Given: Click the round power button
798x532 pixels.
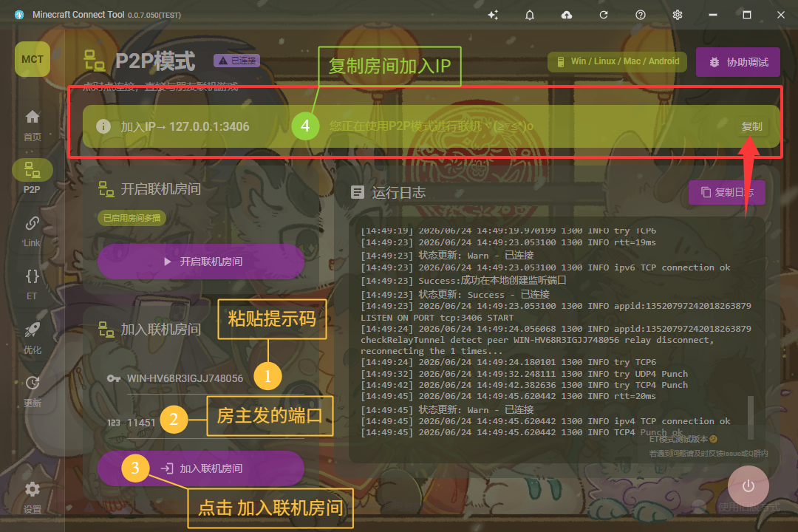Looking at the screenshot, I should pos(748,486).
